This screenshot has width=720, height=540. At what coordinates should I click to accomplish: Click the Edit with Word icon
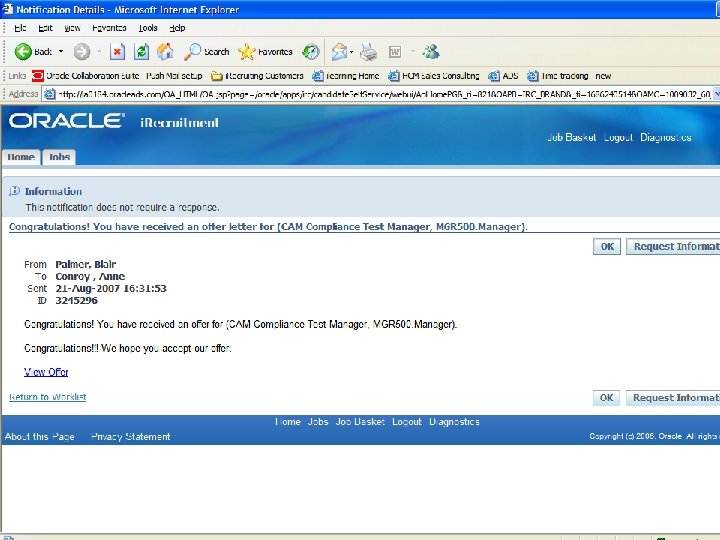(x=395, y=52)
